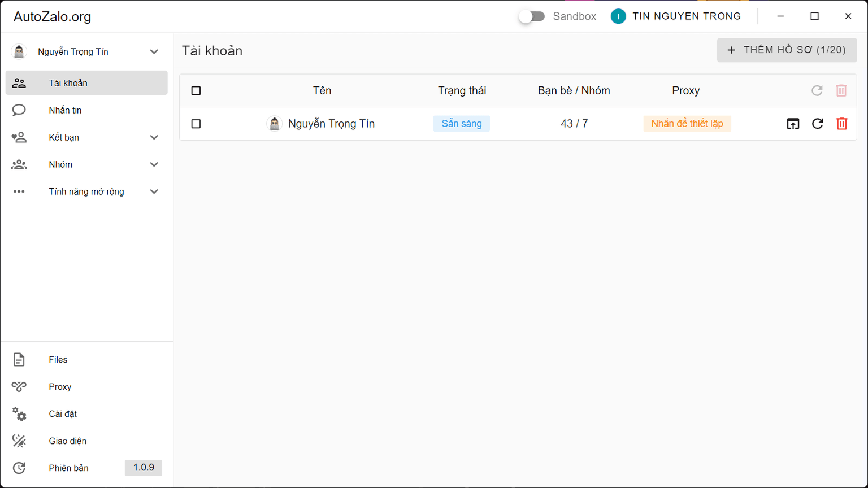Tick the checkbox for Nguyễn Trọng Tín row
The width and height of the screenshot is (868, 488).
pos(196,124)
